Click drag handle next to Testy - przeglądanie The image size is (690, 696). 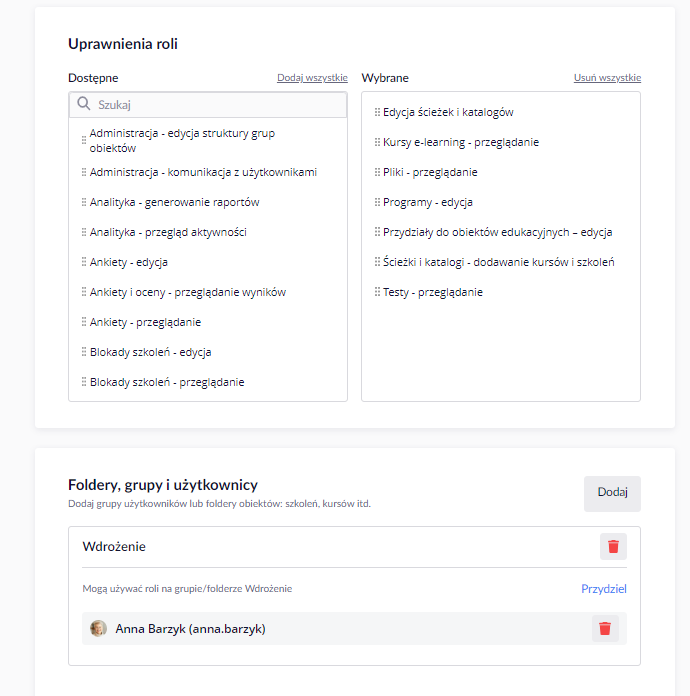(x=377, y=292)
